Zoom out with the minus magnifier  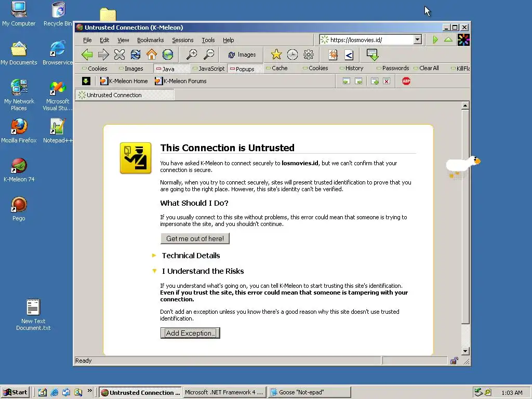[x=209, y=55]
